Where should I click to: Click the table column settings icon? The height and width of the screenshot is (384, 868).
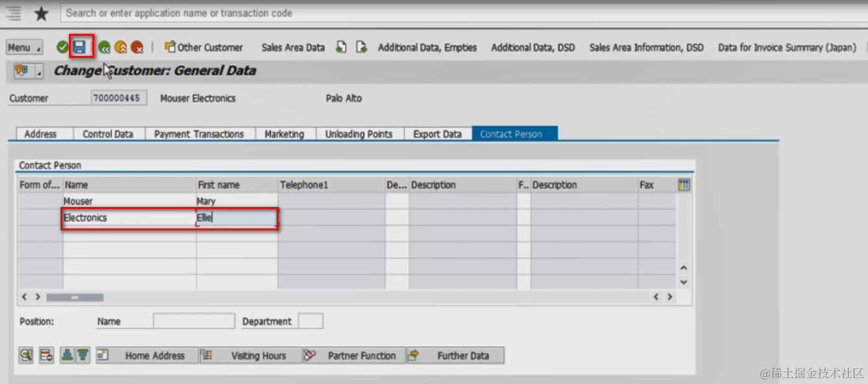pos(683,185)
